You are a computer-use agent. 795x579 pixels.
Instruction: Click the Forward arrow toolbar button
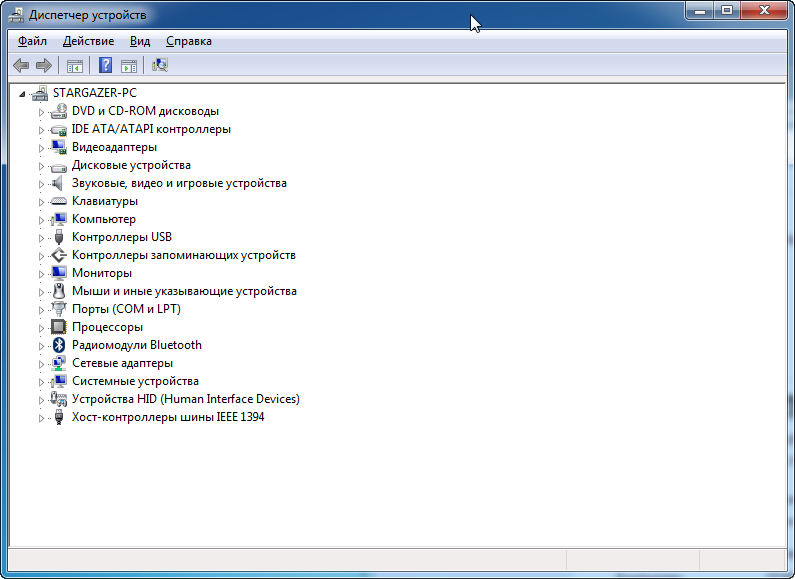click(43, 66)
